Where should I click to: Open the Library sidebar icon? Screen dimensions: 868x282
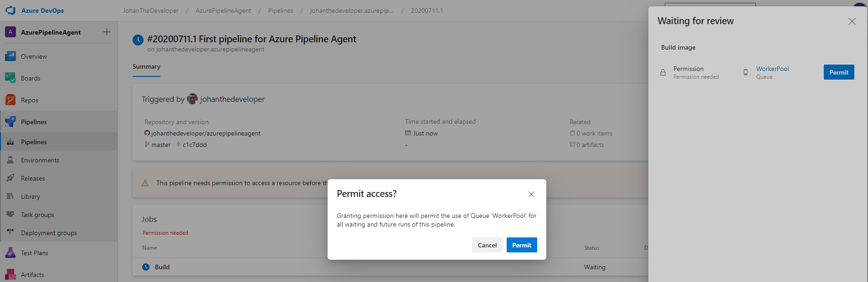tap(10, 196)
